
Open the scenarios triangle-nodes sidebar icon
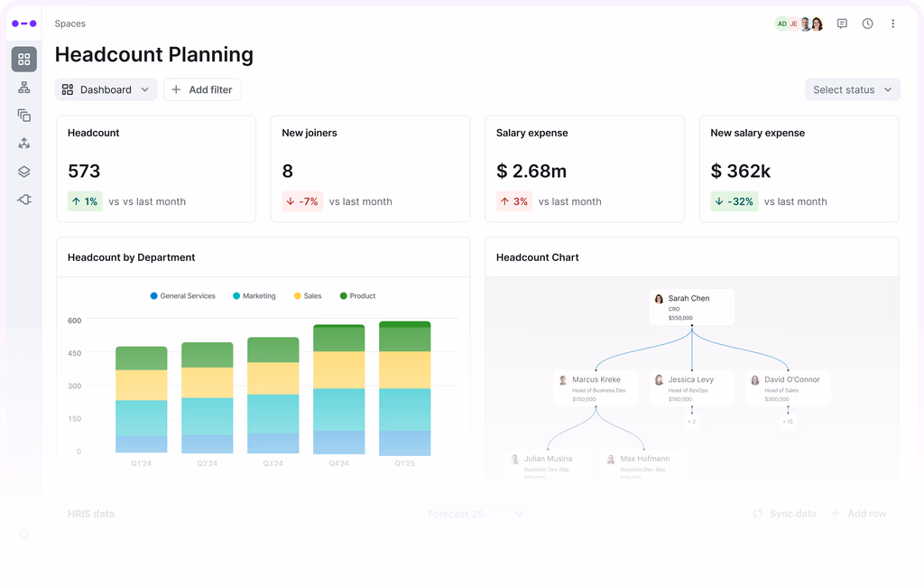[x=24, y=144]
